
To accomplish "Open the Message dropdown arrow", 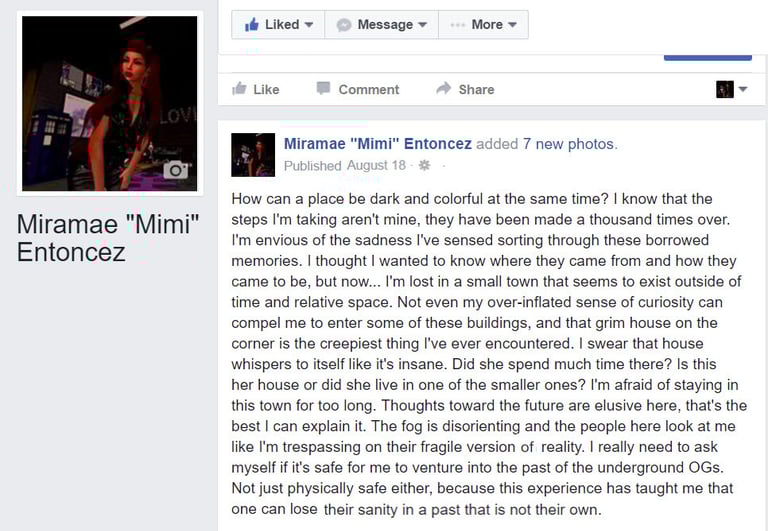I will [423, 24].
